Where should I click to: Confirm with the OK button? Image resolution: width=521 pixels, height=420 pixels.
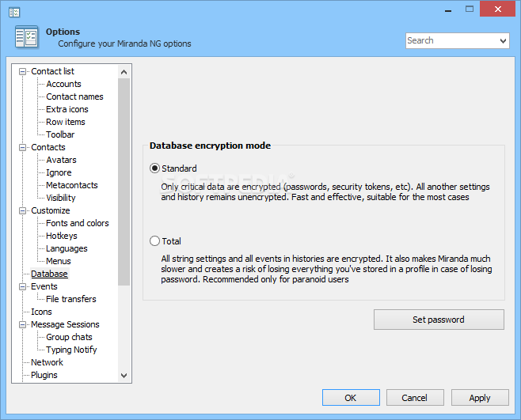(x=351, y=397)
